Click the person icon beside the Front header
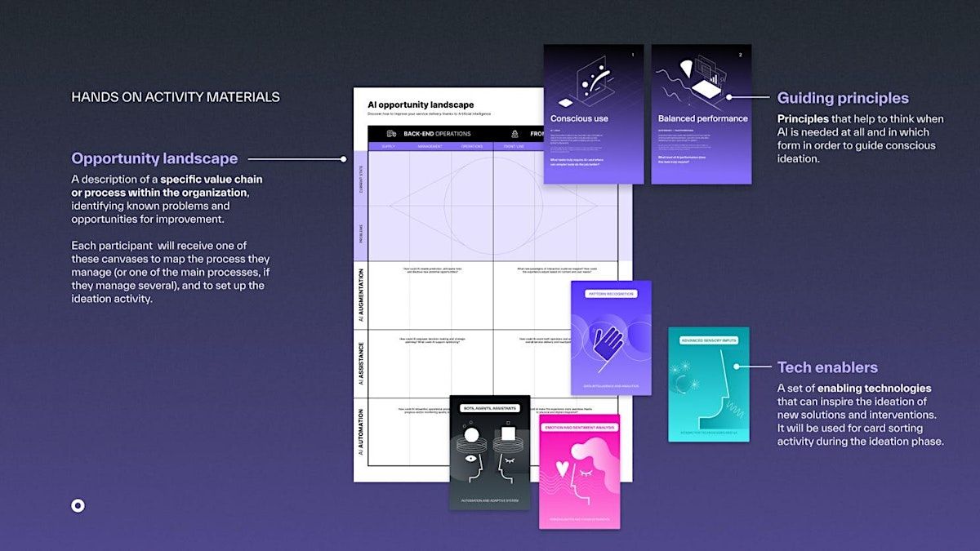 tap(514, 134)
